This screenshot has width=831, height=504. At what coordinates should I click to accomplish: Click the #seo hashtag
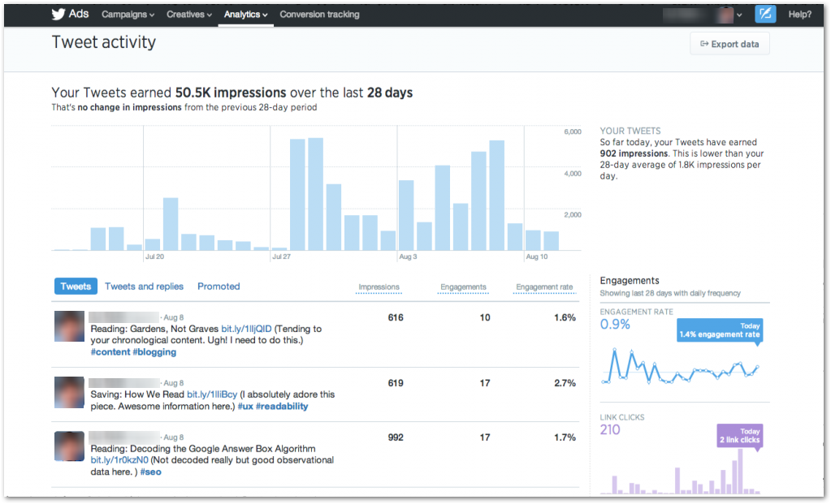[150, 472]
